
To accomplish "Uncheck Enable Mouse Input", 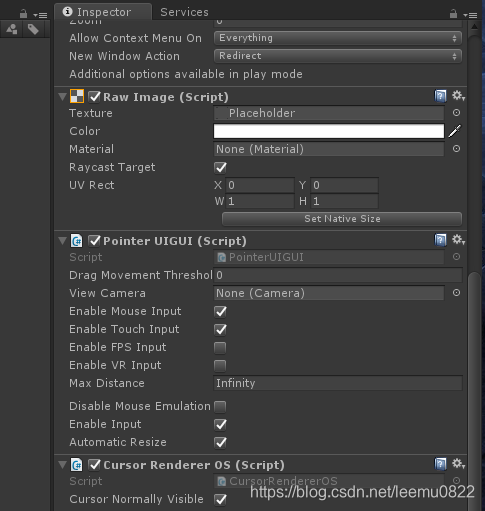I will 220,311.
